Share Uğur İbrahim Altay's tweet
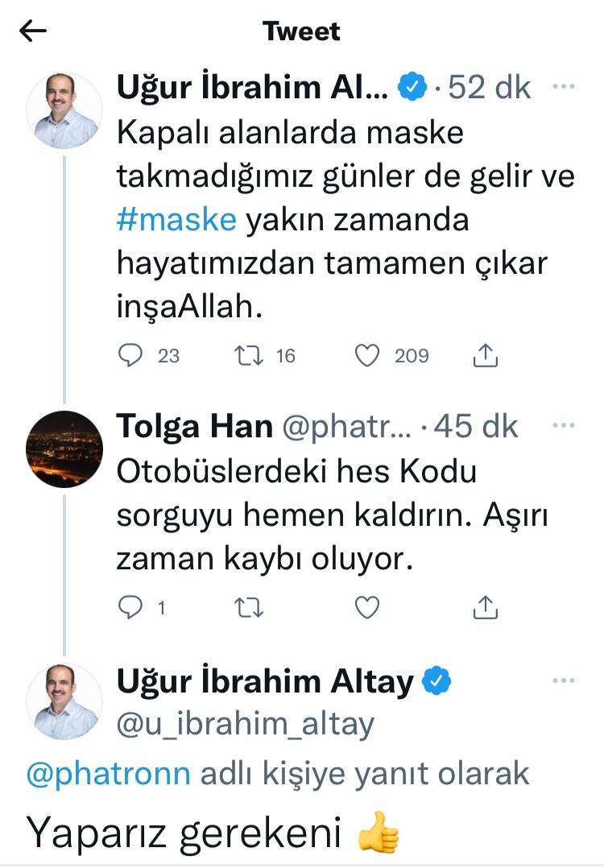Image resolution: width=604 pixels, height=868 pixels. 484,354
